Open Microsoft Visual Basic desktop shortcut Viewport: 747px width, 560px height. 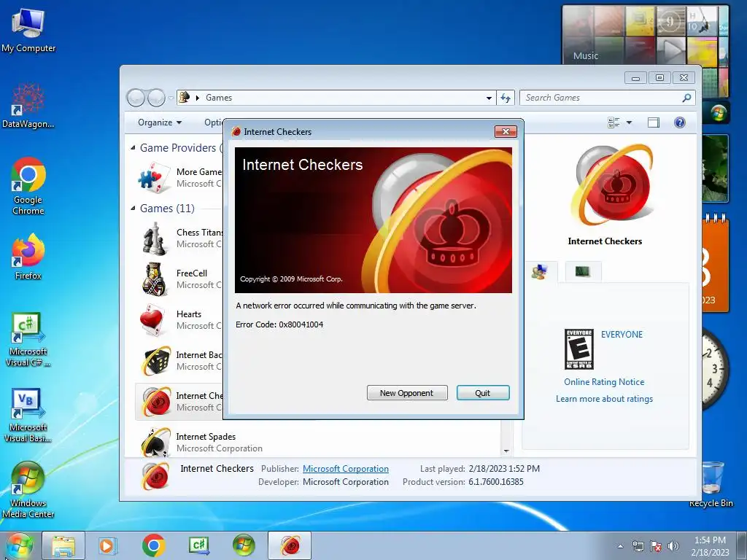point(28,415)
